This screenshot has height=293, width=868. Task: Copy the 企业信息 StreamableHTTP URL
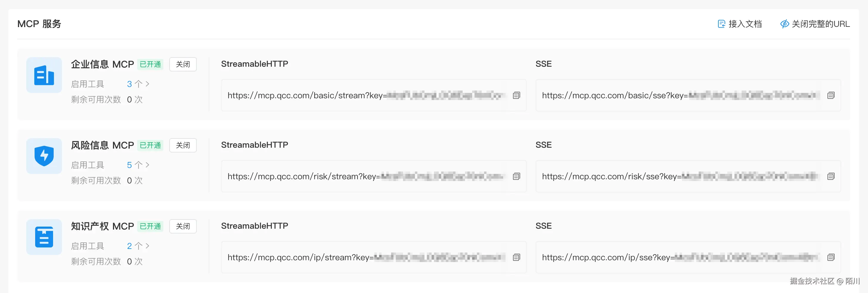pyautogui.click(x=516, y=96)
